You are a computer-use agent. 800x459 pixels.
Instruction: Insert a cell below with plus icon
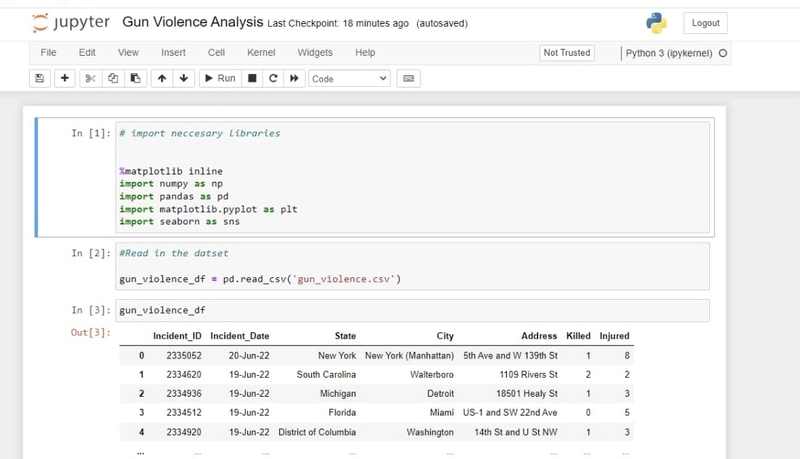(x=65, y=78)
